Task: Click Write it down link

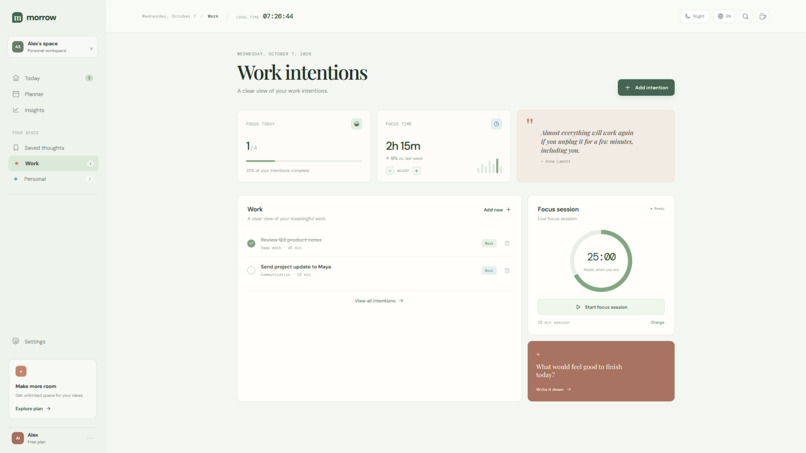Action: click(x=554, y=390)
